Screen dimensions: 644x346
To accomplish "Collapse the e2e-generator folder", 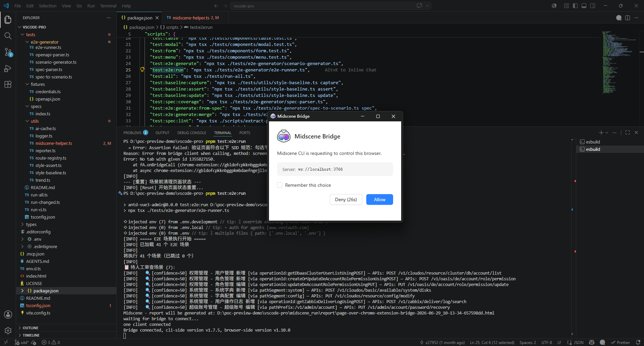I will (27, 42).
